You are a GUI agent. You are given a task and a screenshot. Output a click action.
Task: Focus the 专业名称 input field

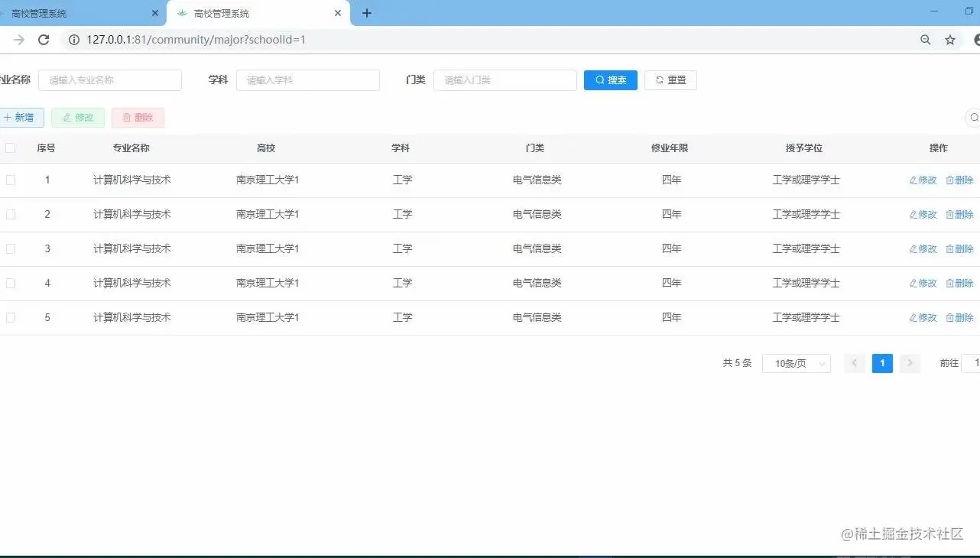(x=110, y=80)
